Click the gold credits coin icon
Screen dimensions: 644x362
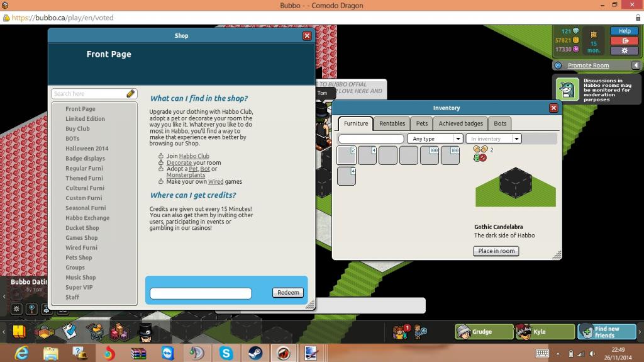576,40
